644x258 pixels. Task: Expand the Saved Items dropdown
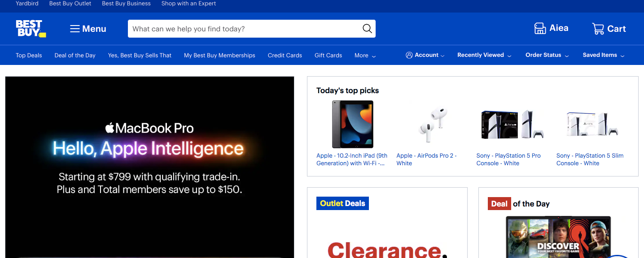pos(603,55)
